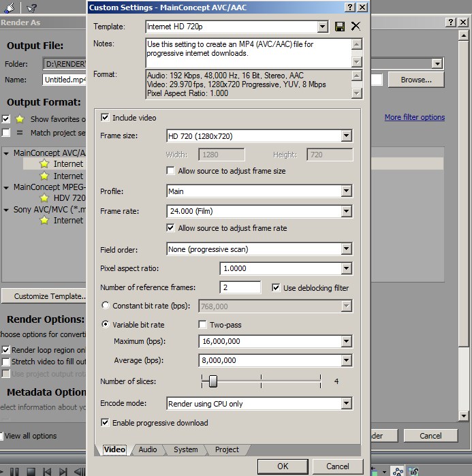The image size is (472, 476).
Task: Open the Frame size dropdown
Action: tap(346, 136)
